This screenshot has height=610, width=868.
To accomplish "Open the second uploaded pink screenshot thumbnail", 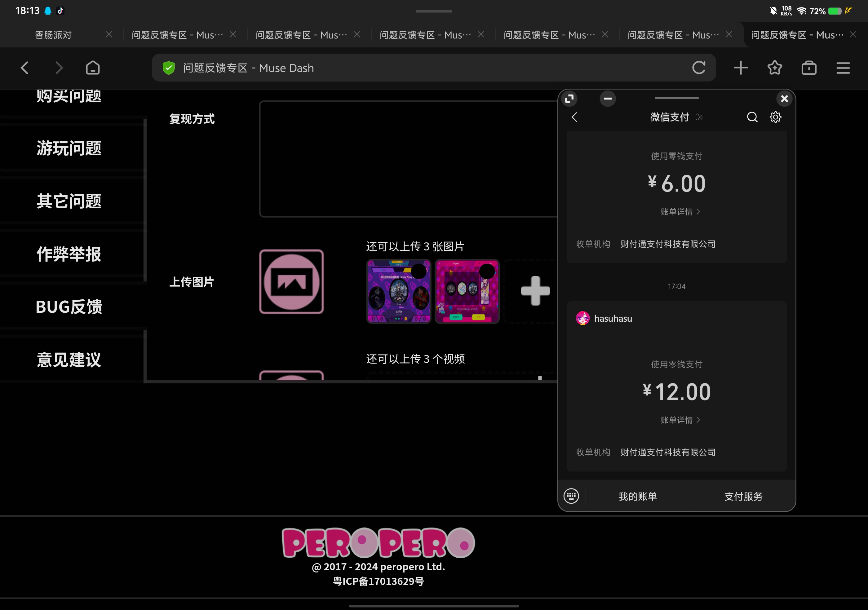I will (467, 291).
